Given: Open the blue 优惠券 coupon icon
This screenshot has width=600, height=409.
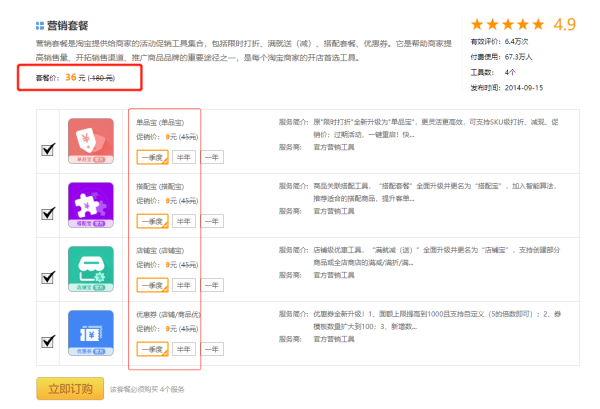Looking at the screenshot, I should pyautogui.click(x=91, y=332).
